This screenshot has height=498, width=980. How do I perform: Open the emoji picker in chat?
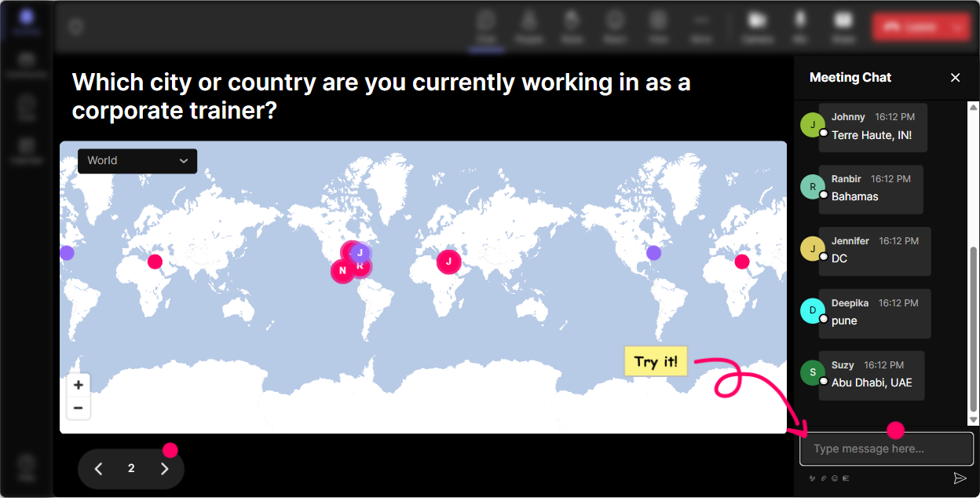834,478
